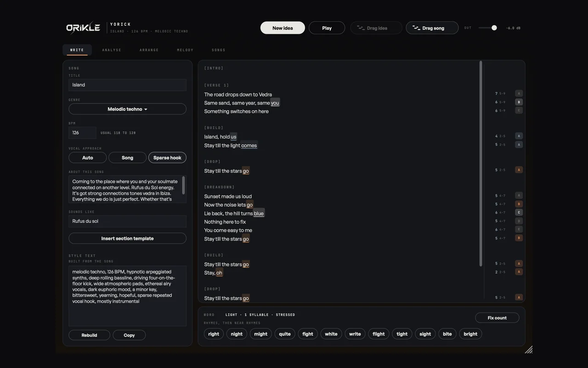Pick the rhyme suggestion "bright"
588x368 pixels.
click(x=470, y=334)
